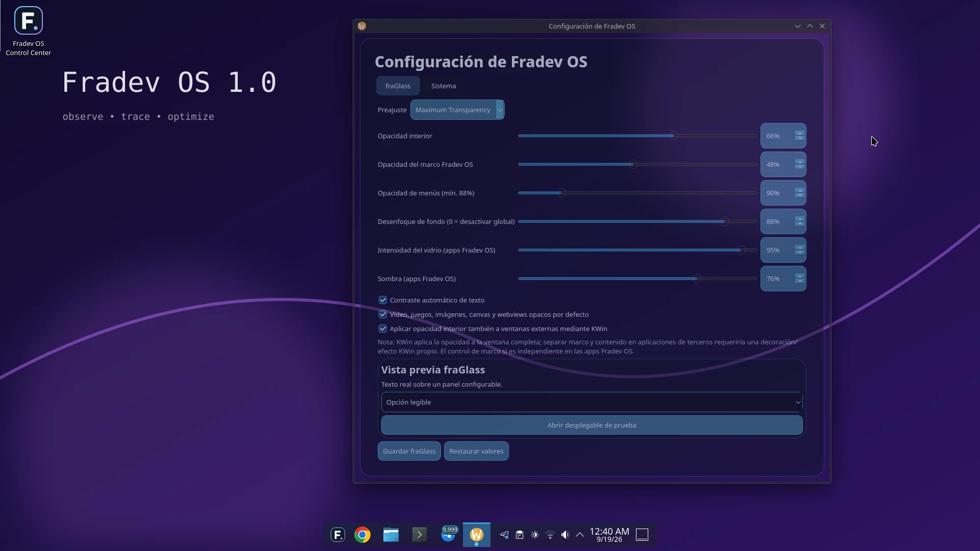Open Fradev OS Control Center desktop icon
The height and width of the screenshot is (551, 980).
point(29,31)
